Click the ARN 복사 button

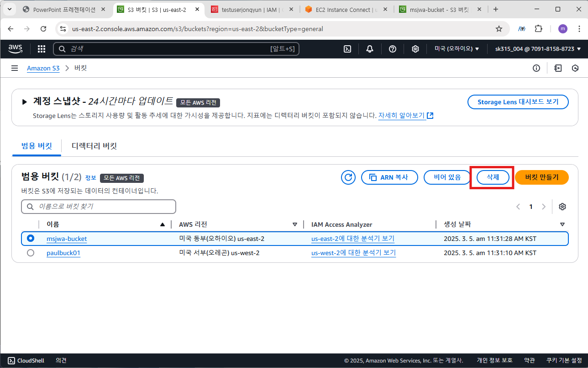tap(389, 177)
